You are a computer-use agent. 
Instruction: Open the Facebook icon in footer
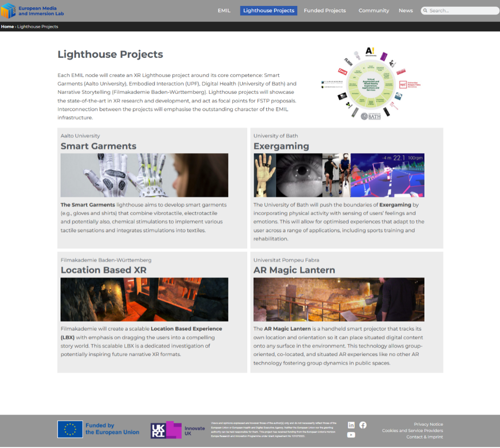[363, 425]
